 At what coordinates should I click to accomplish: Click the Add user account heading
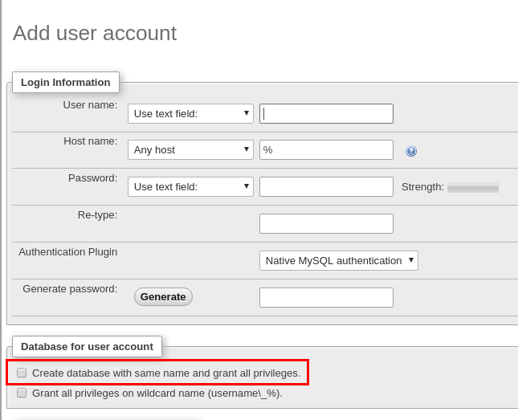pyautogui.click(x=95, y=33)
